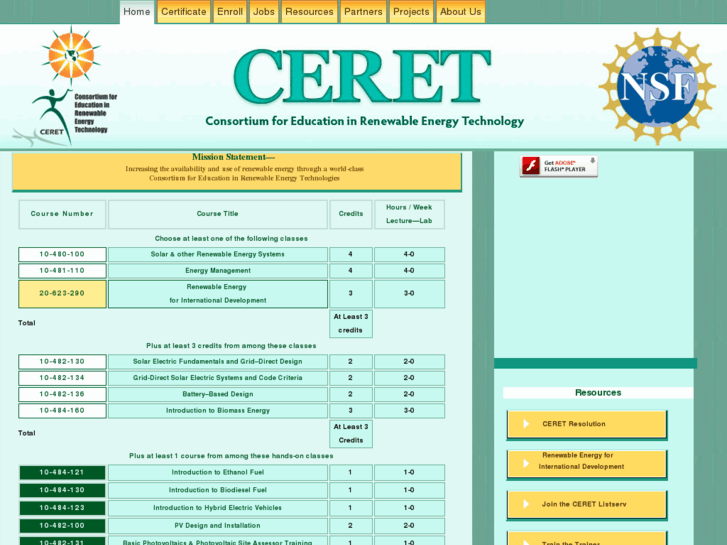Click the Battery-Based Design course title
Screen dimensions: 727x545
coord(217,394)
